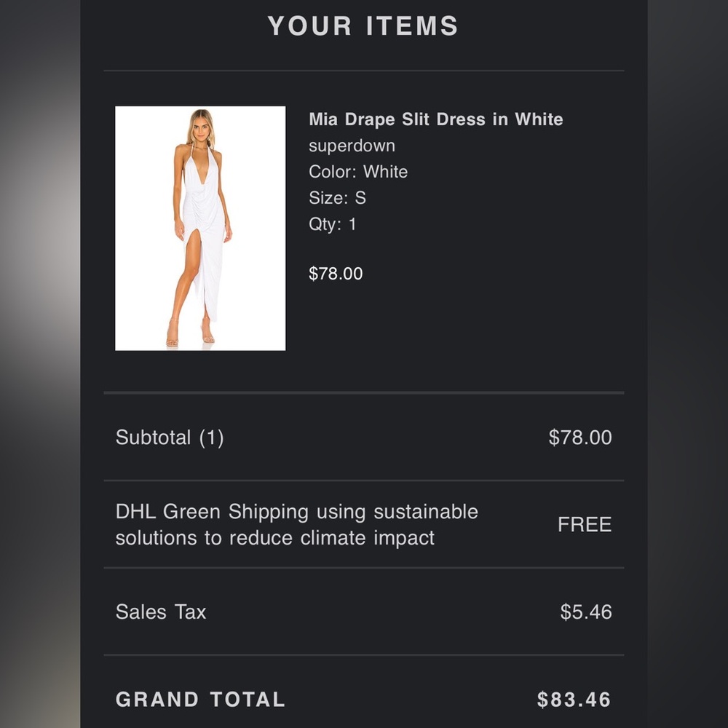The width and height of the screenshot is (728, 728).
Task: Select the FREE shipping cost
Action: coord(585,525)
